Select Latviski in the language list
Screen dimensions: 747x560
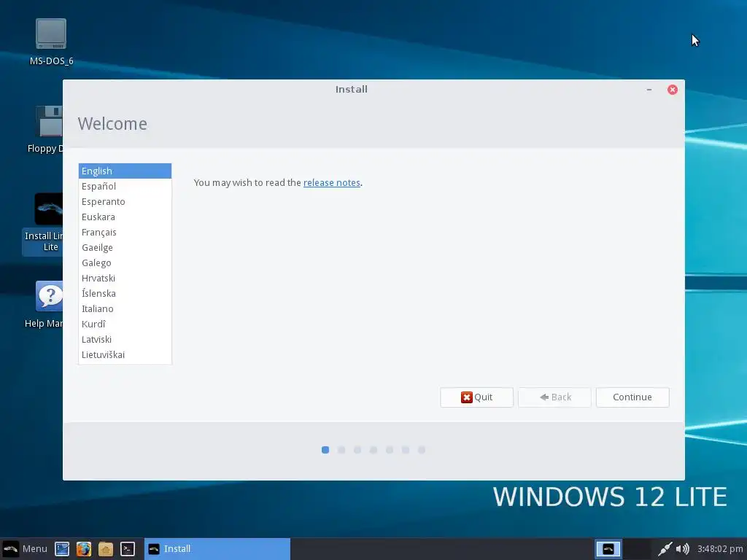125,339
